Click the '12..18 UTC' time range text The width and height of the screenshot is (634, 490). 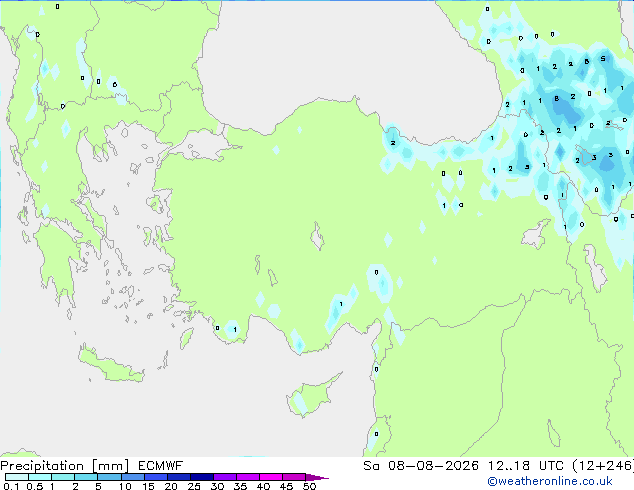pos(525,466)
